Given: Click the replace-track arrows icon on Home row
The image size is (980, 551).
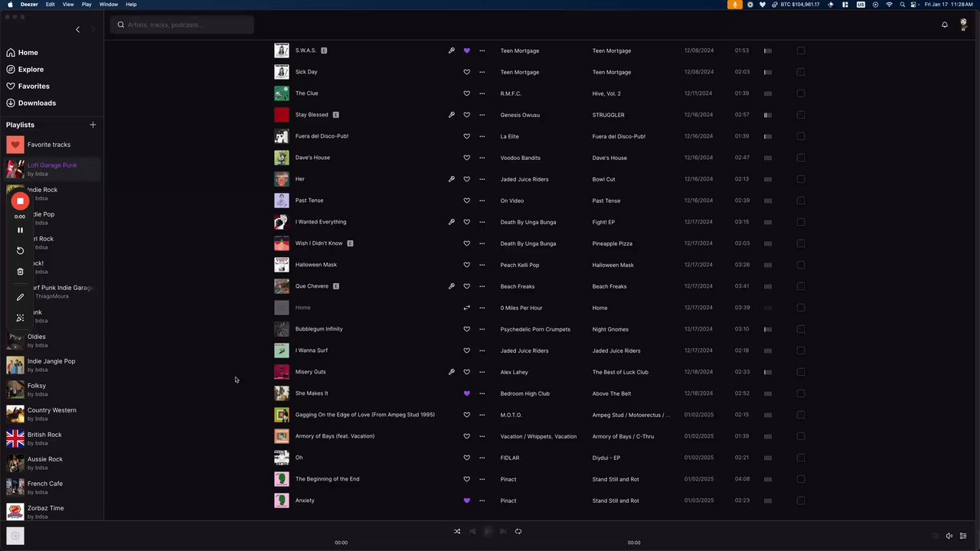Looking at the screenshot, I should (x=466, y=308).
